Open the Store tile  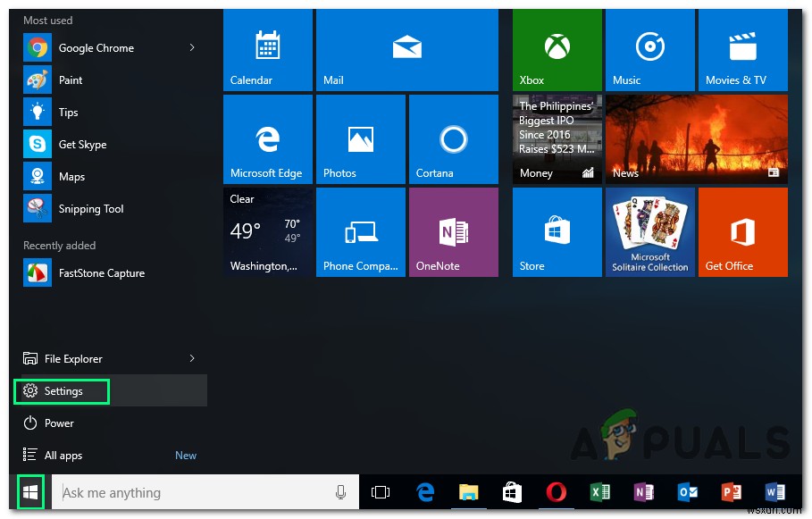[557, 232]
